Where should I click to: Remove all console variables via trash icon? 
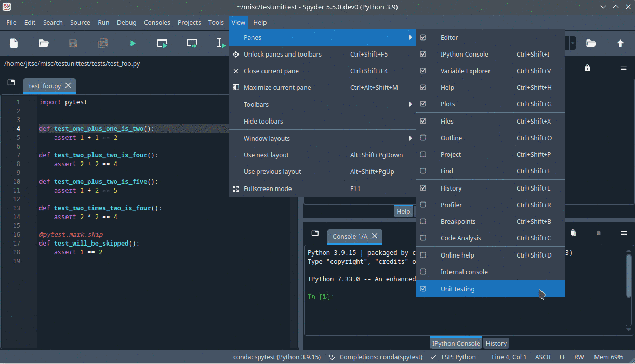coord(573,233)
